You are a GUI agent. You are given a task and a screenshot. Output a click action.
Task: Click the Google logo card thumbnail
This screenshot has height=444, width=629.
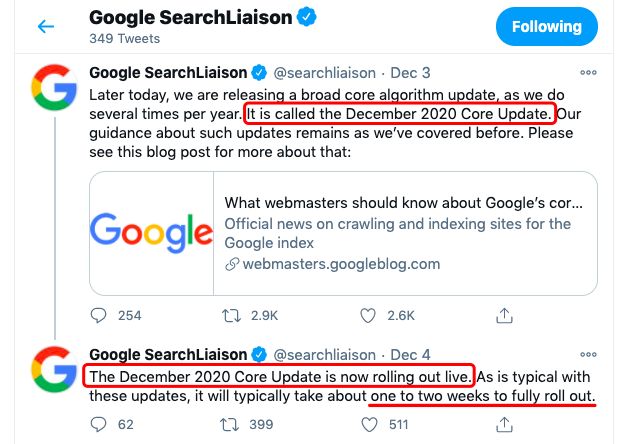[x=152, y=233]
